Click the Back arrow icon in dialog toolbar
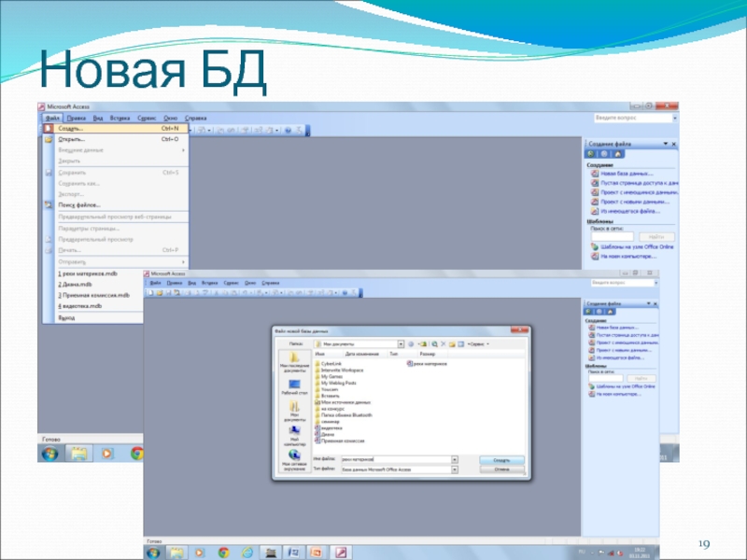This screenshot has height=560, width=747. 411,343
